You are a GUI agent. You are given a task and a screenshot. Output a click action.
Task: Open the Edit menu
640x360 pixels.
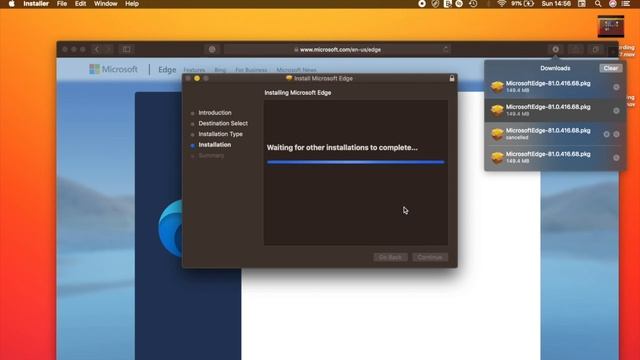(x=80, y=4)
